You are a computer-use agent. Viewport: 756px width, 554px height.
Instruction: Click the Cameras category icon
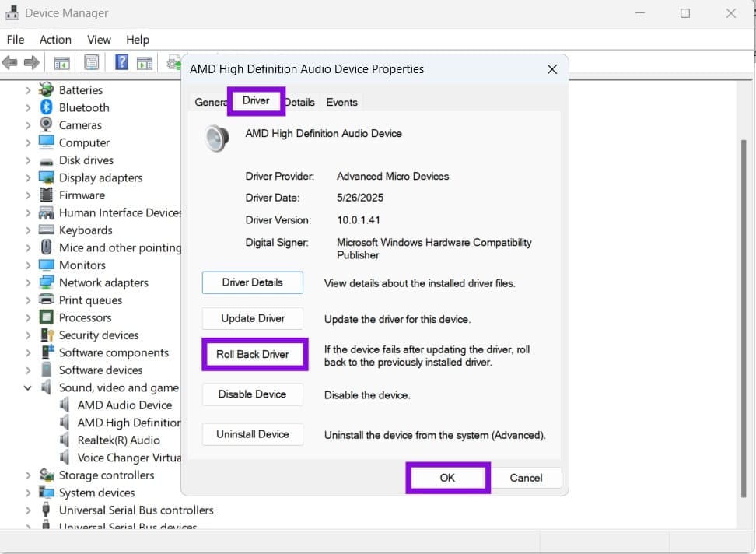click(x=47, y=124)
